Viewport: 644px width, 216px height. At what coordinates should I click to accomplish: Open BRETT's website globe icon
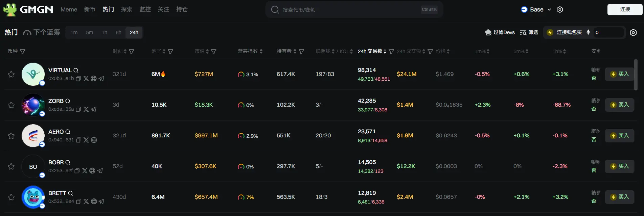[x=94, y=201]
